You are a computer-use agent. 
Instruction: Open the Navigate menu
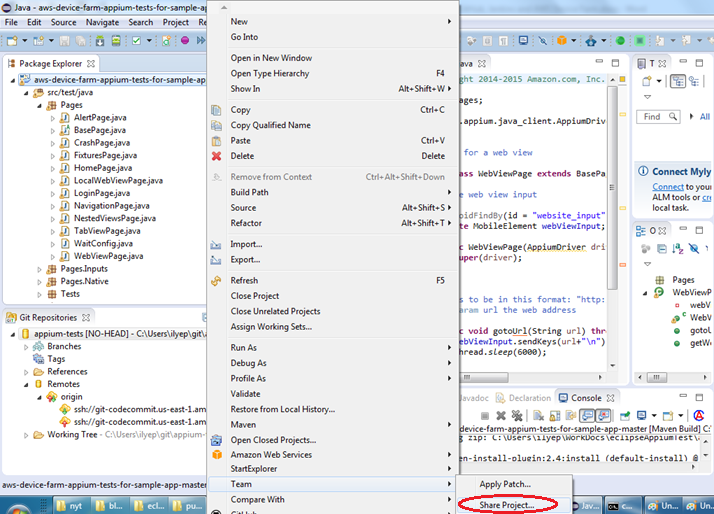(102, 22)
